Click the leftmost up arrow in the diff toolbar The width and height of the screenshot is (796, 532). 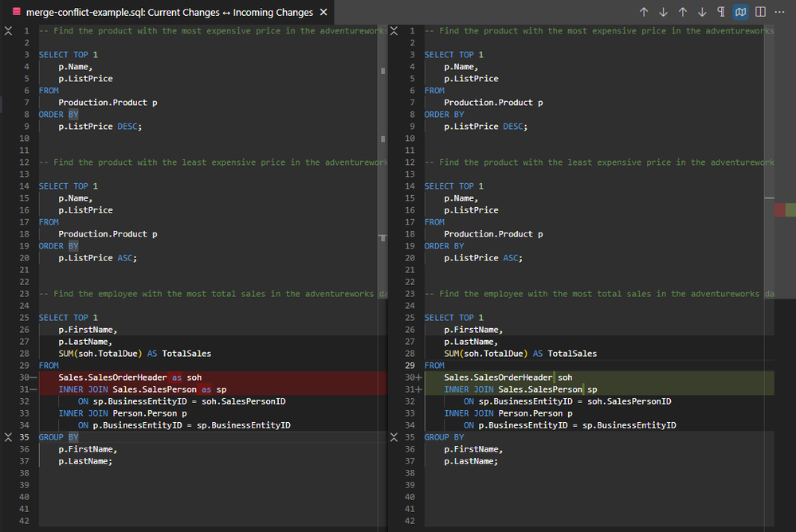point(644,12)
